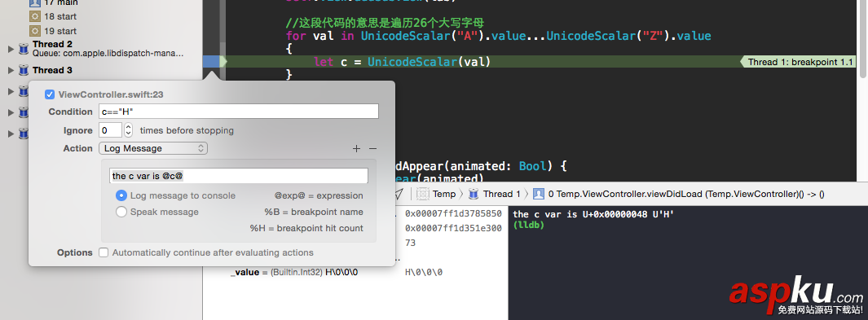The image size is (868, 320).
Task: Click the gear icon beside 18 start
Action: 34,16
